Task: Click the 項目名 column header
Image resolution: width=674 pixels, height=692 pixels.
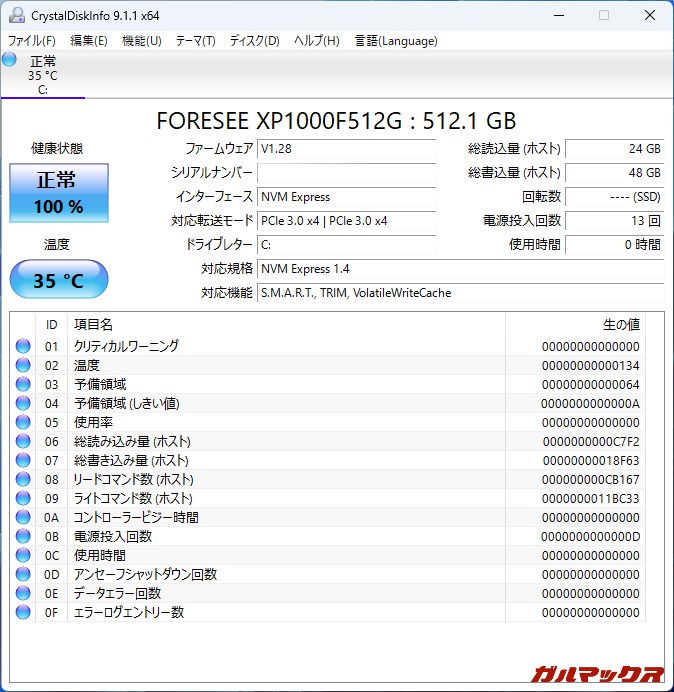Action: [93, 325]
